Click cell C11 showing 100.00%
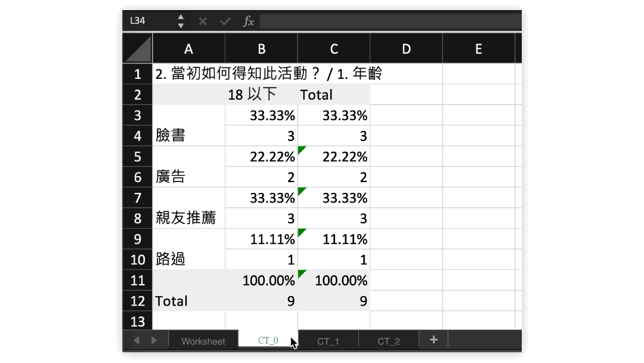 coord(334,281)
